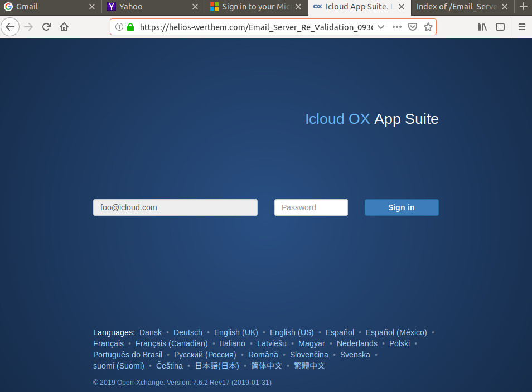Click the Sign in button

pos(402,207)
